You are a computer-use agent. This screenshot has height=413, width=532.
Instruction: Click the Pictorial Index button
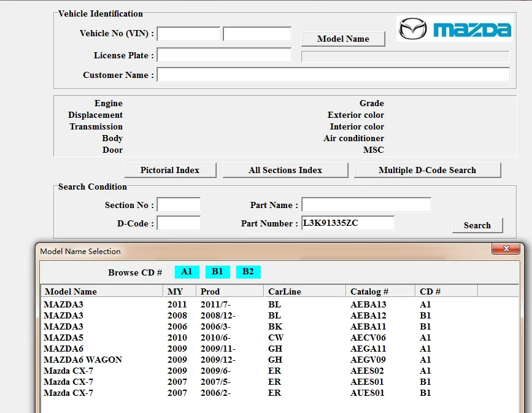pos(170,170)
